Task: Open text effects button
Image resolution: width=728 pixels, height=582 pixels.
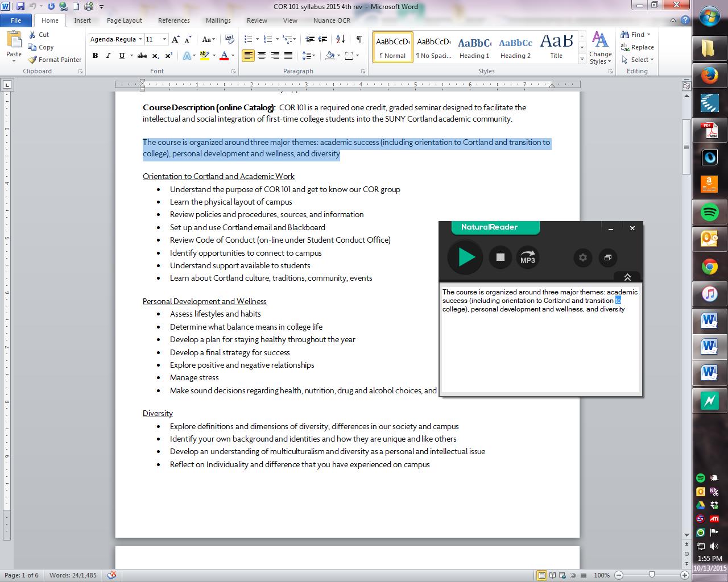Action: click(187, 56)
